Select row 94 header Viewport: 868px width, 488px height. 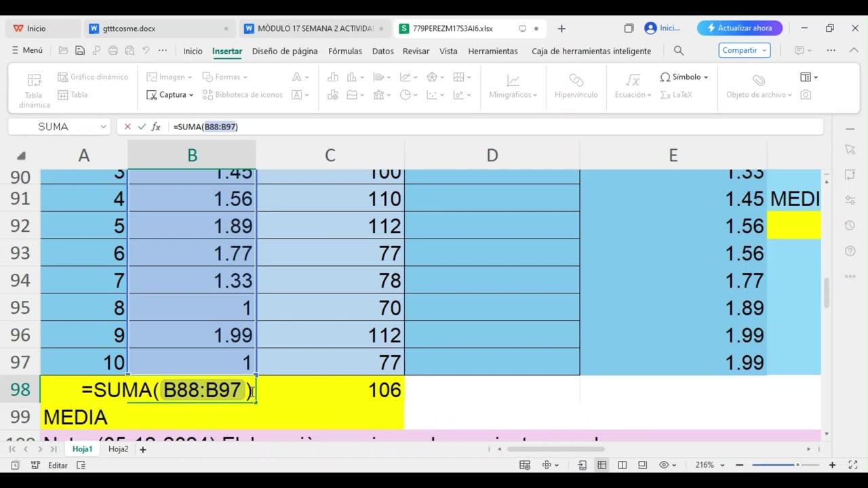point(20,281)
